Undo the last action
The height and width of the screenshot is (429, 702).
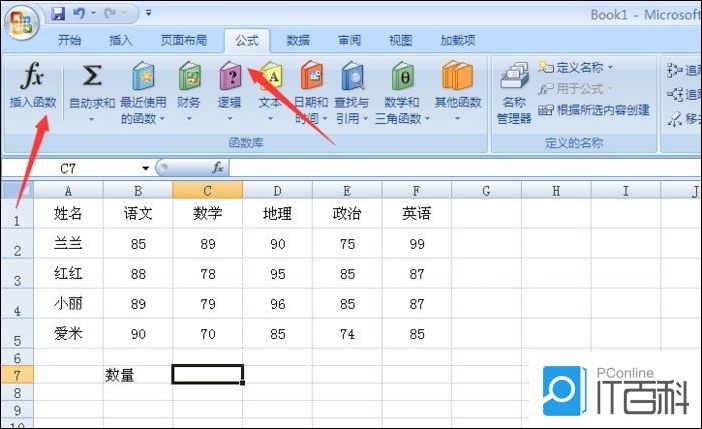tap(79, 13)
